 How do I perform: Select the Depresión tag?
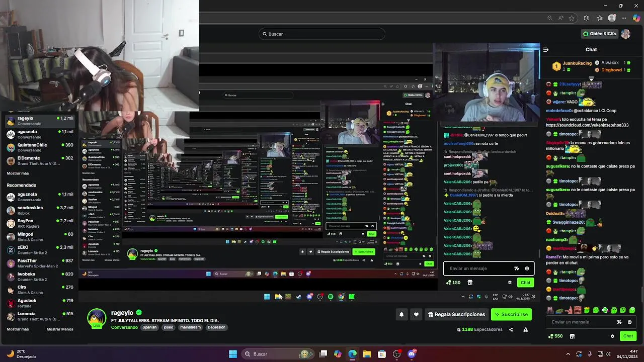click(x=216, y=327)
